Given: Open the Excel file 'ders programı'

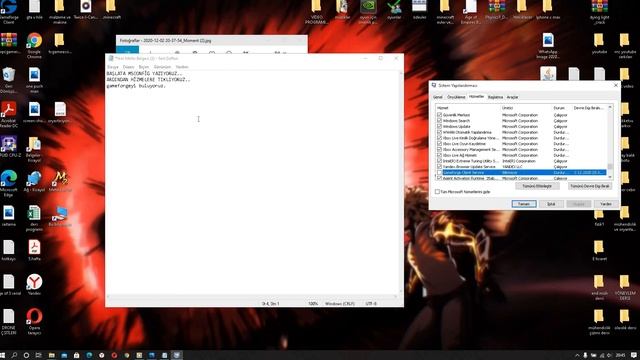Looking at the screenshot, I should pos(34,218).
